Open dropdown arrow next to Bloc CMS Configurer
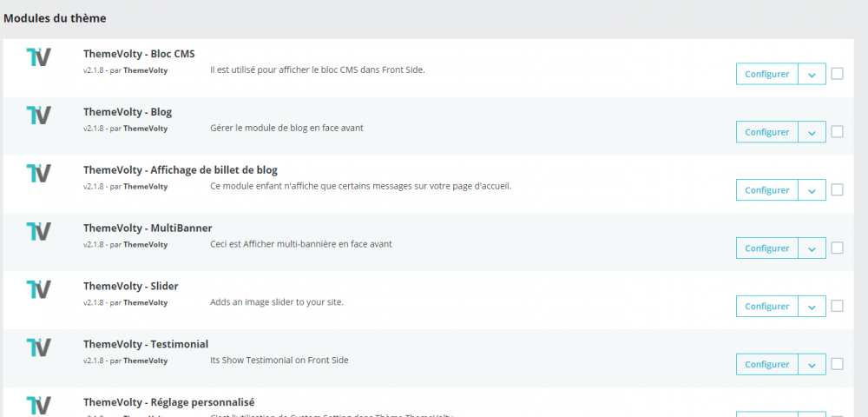Image resolution: width=868 pixels, height=417 pixels. [x=812, y=74]
